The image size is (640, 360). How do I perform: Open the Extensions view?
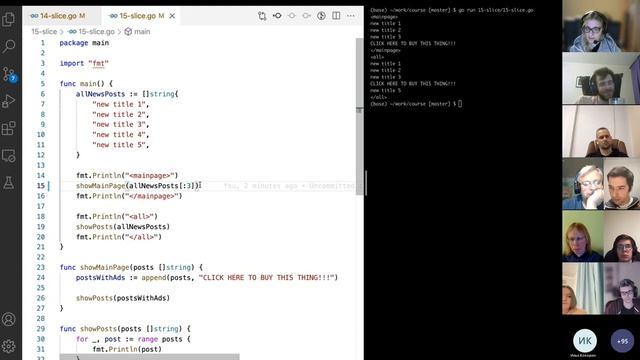pos(9,128)
